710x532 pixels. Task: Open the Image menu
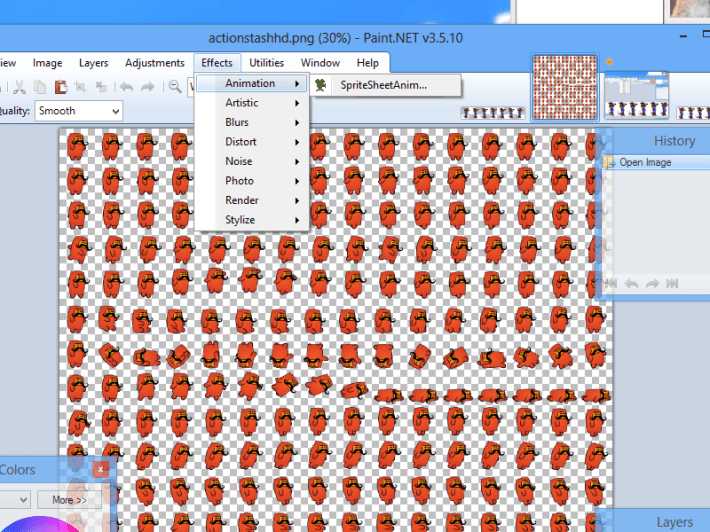click(48, 63)
